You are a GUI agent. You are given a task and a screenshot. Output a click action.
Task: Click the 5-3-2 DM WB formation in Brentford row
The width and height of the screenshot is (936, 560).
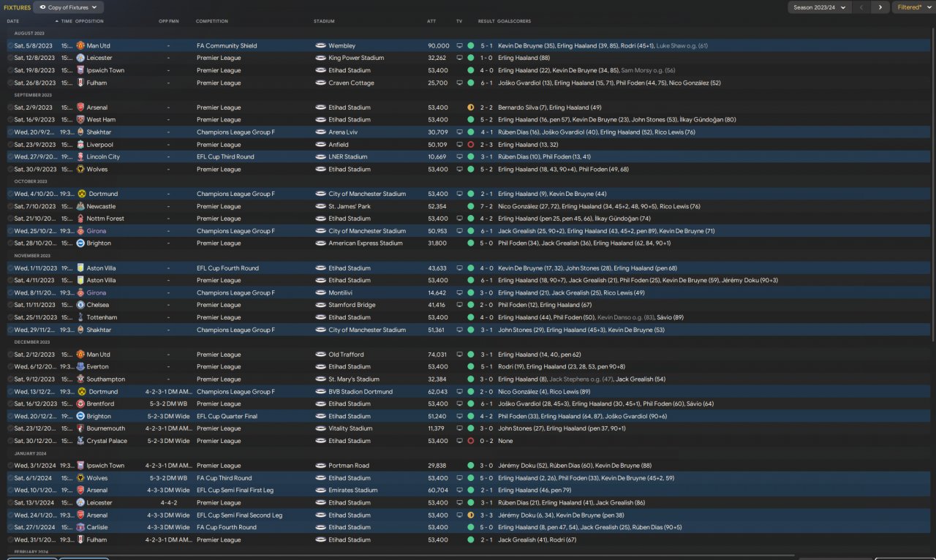point(169,404)
